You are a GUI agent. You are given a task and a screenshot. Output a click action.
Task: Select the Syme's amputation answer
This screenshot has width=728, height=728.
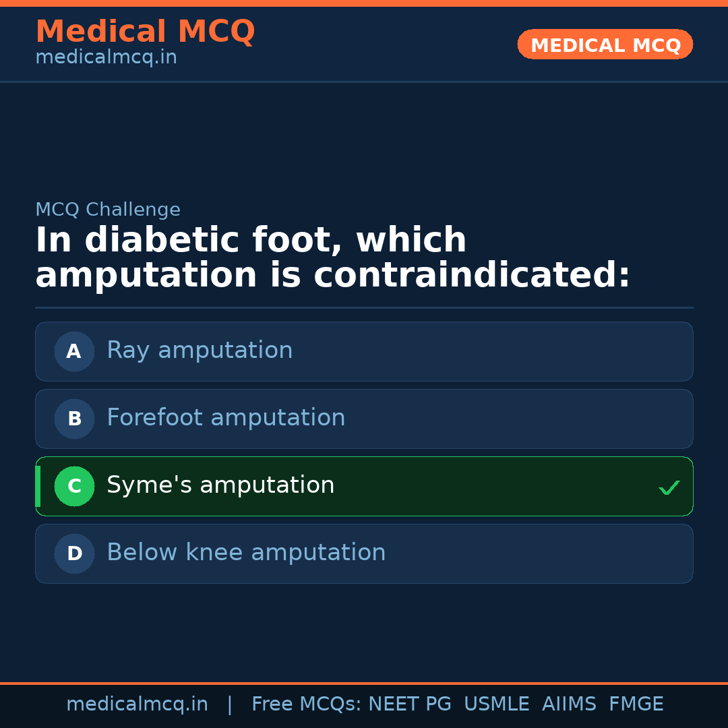coord(220,485)
